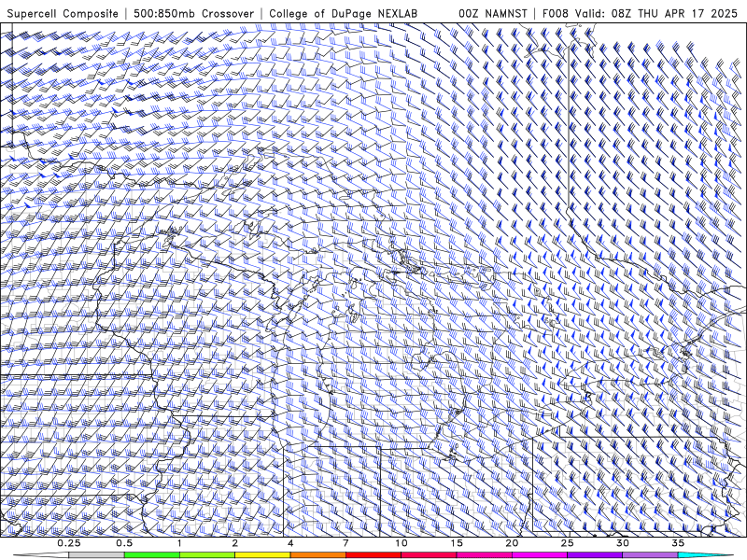The width and height of the screenshot is (747, 560).
Task: Click the legend label 2
Action: [235, 543]
